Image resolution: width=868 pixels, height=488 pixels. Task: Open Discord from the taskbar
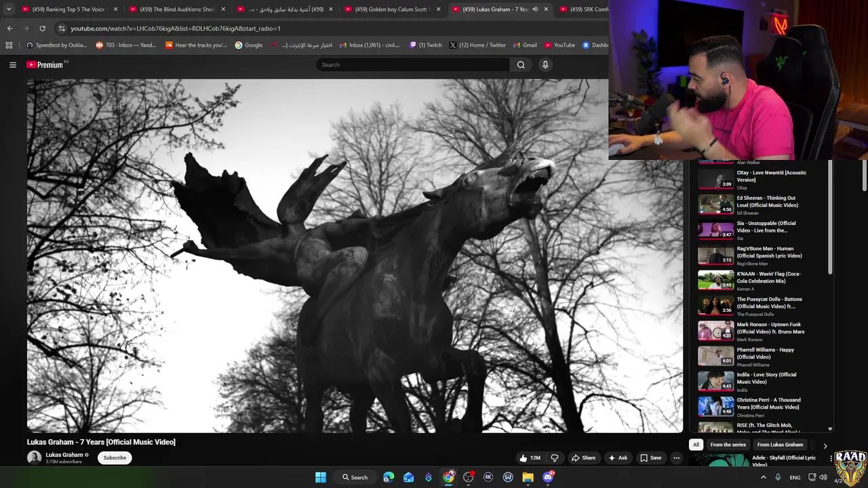[x=548, y=477]
